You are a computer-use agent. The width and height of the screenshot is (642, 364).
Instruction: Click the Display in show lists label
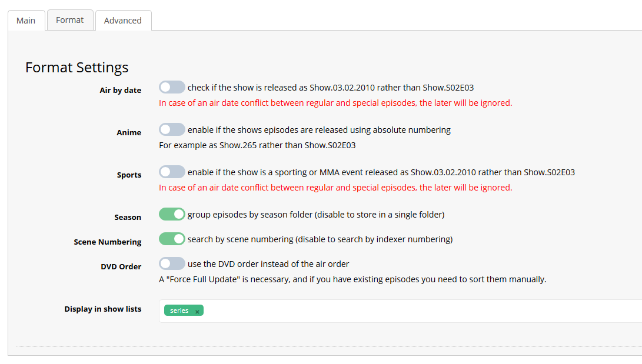102,309
